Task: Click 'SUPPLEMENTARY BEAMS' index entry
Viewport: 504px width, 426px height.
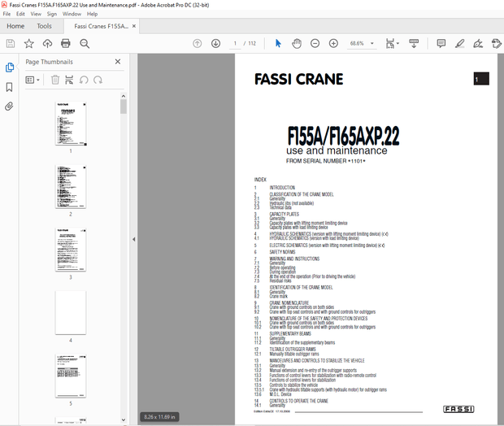Action: pos(290,333)
